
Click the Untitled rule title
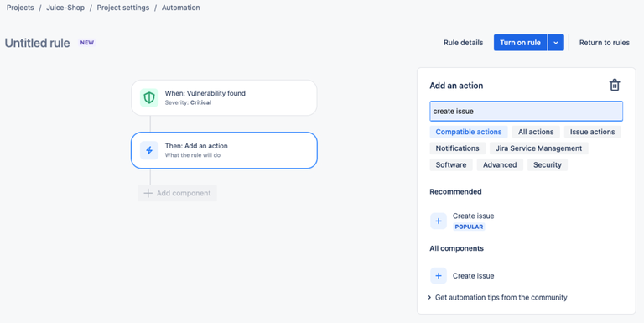(x=38, y=43)
